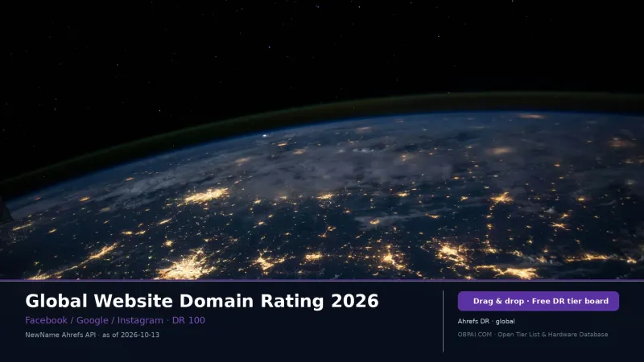The height and width of the screenshot is (362, 644).
Task: Click the 'Drag & drop · Free DR tier board' button
Action: (x=538, y=301)
